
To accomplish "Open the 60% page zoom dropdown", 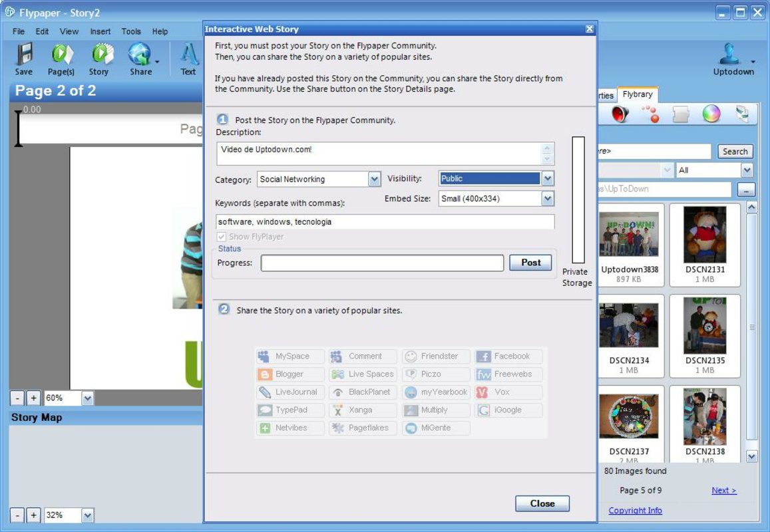I will point(87,398).
